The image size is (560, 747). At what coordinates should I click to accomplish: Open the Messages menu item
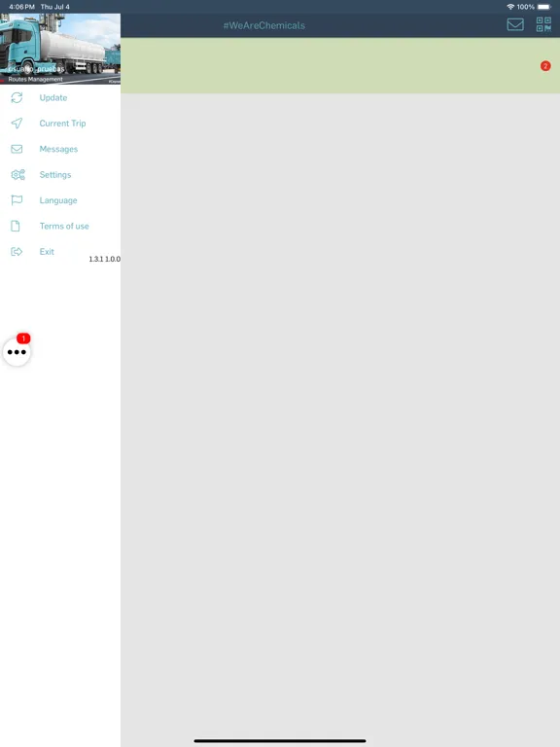(60, 149)
